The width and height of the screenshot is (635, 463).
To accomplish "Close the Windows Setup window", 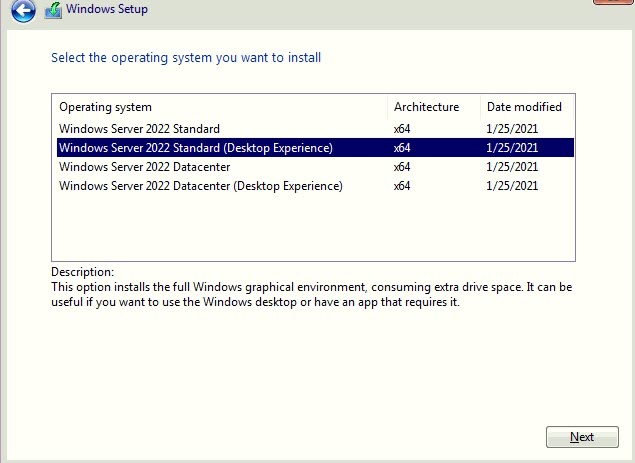I will tap(614, 3).
